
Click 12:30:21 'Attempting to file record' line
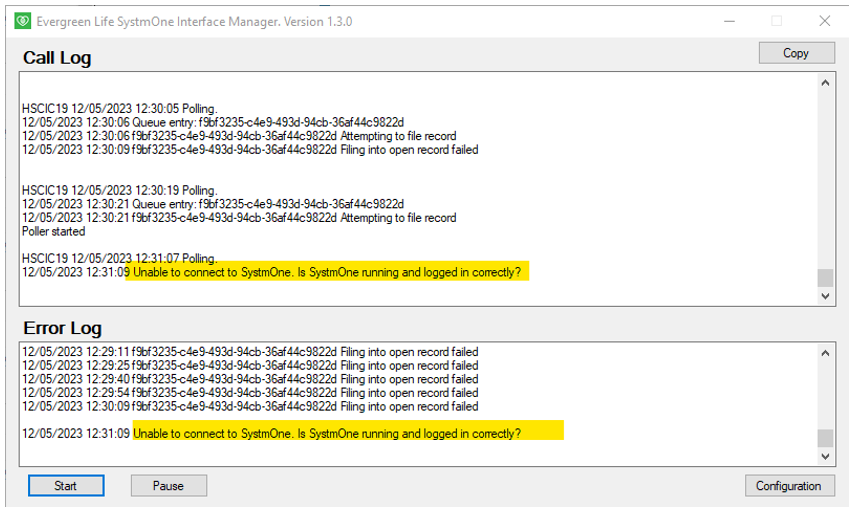(x=239, y=218)
